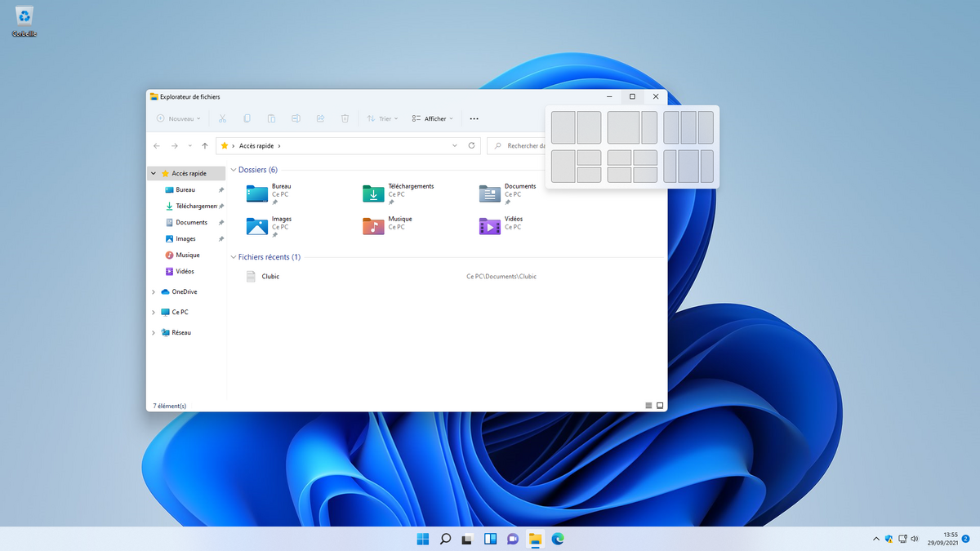Collapse the Dossiers (6) section
This screenshot has width=980, height=551.
[x=234, y=170]
